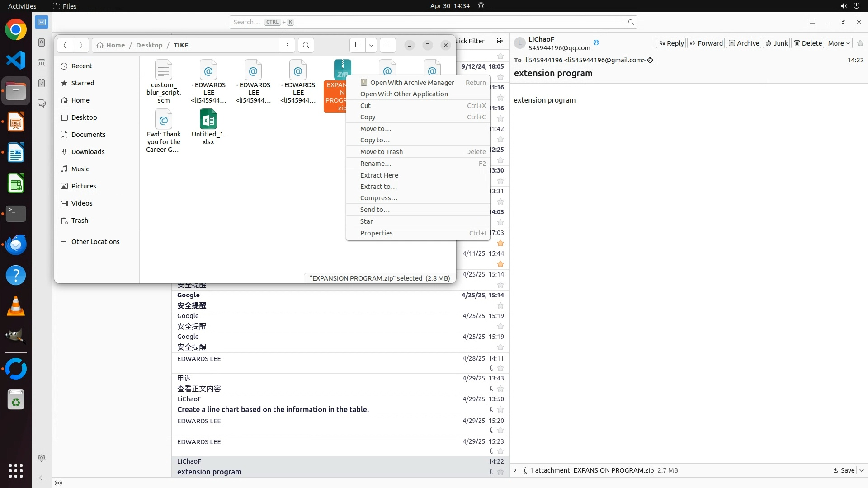Click the Reply button
The height and width of the screenshot is (488, 868).
point(671,43)
